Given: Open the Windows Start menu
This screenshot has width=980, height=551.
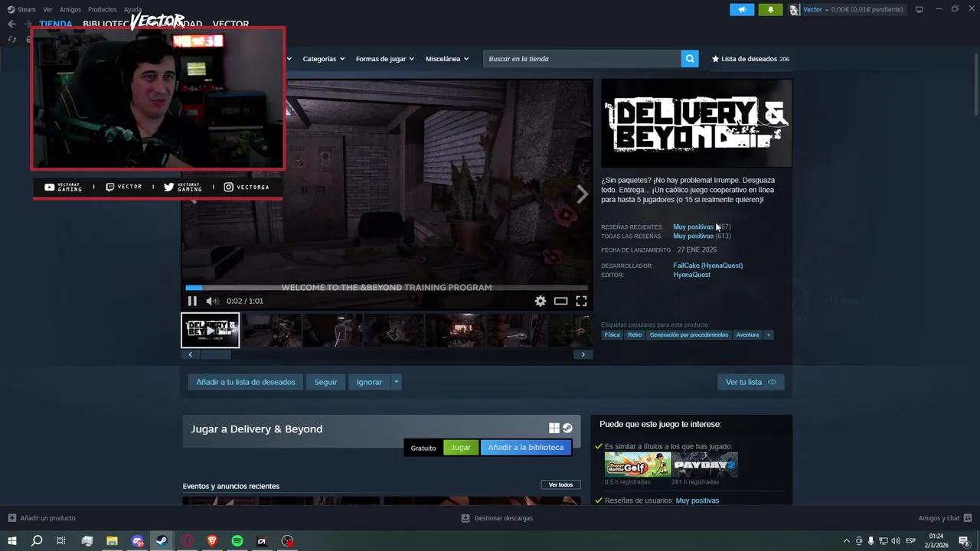Looking at the screenshot, I should click(11, 541).
